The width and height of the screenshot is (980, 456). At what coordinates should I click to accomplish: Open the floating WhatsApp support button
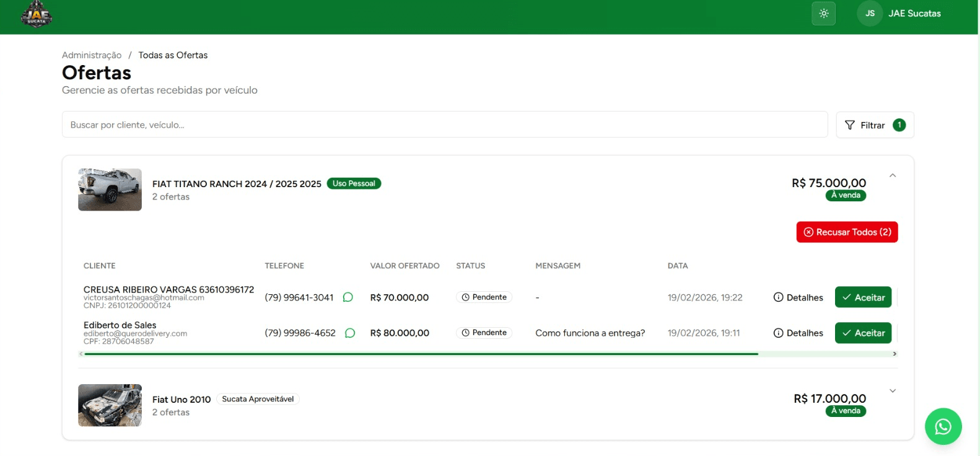coord(943,426)
